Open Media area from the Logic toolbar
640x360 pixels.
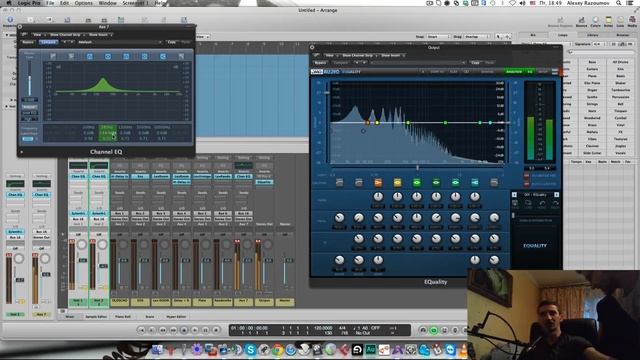[x=632, y=21]
